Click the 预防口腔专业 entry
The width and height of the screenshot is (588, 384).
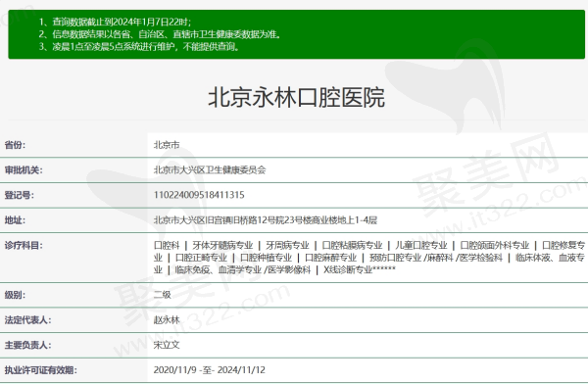pos(395,258)
